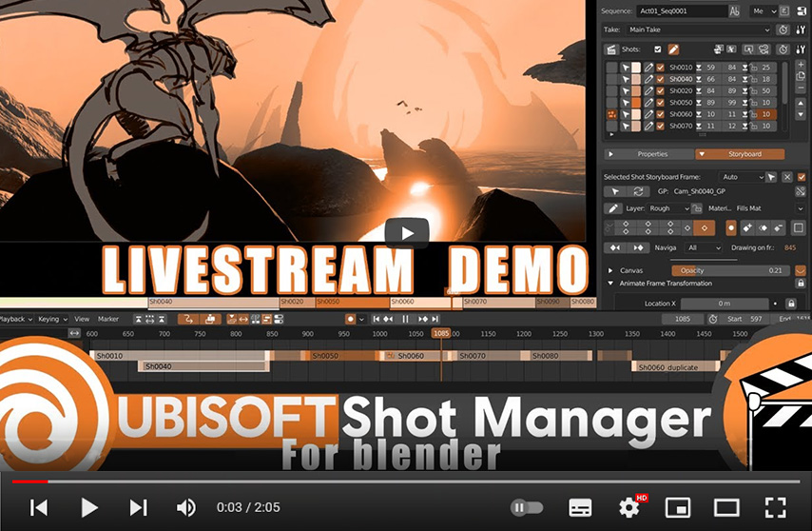812x531 pixels.
Task: Open the Rough layer dropdown
Action: [668, 208]
